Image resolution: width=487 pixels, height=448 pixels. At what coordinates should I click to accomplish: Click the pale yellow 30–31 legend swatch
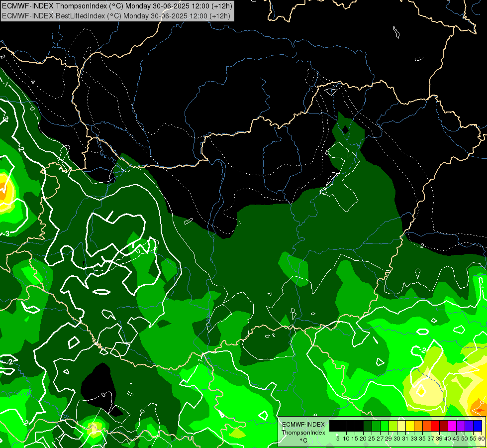401,426
